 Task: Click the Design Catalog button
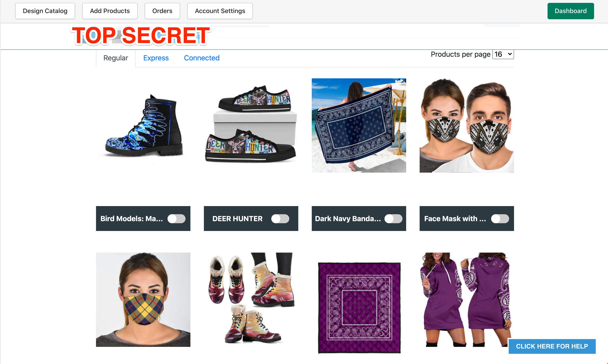click(x=45, y=11)
